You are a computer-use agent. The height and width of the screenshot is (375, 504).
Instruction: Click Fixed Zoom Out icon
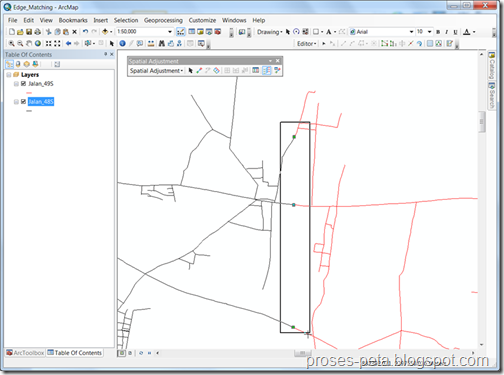tap(57, 43)
